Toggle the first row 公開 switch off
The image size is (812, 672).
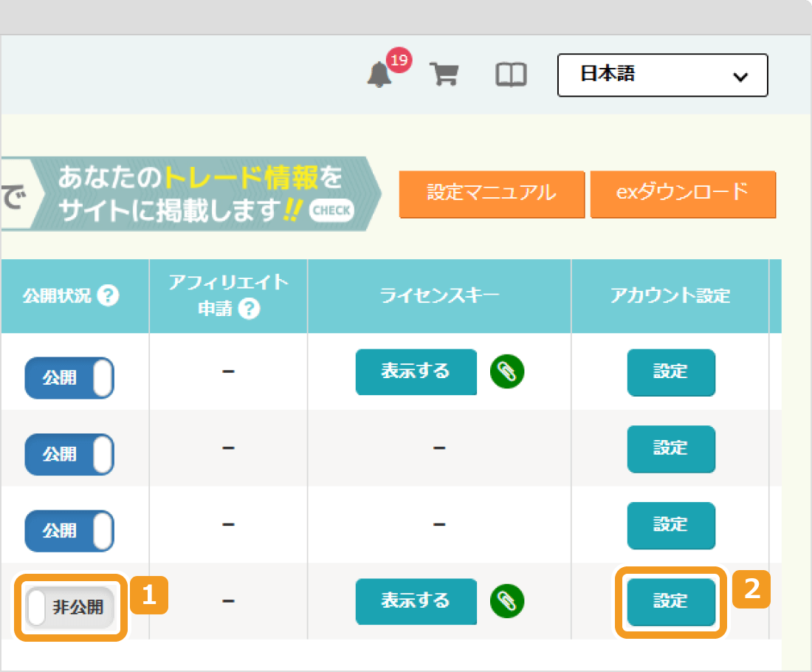click(x=69, y=377)
